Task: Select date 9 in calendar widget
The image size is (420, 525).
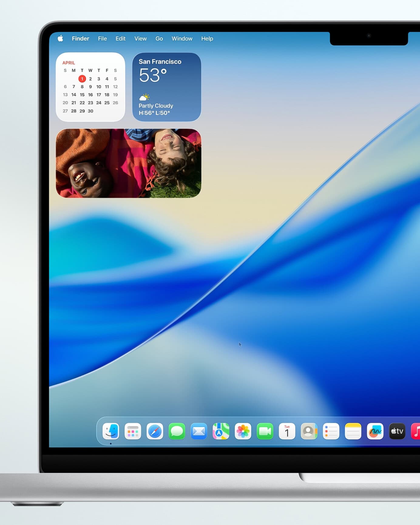Action: coord(90,87)
